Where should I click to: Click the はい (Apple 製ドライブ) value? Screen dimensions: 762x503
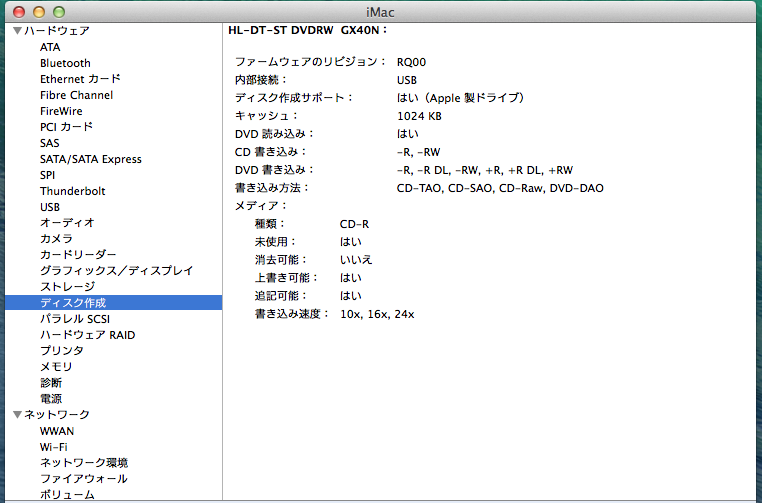(460, 98)
